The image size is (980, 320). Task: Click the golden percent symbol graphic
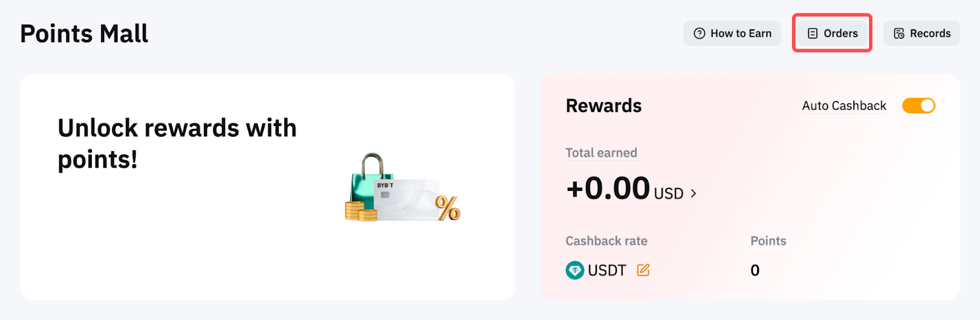[x=448, y=208]
